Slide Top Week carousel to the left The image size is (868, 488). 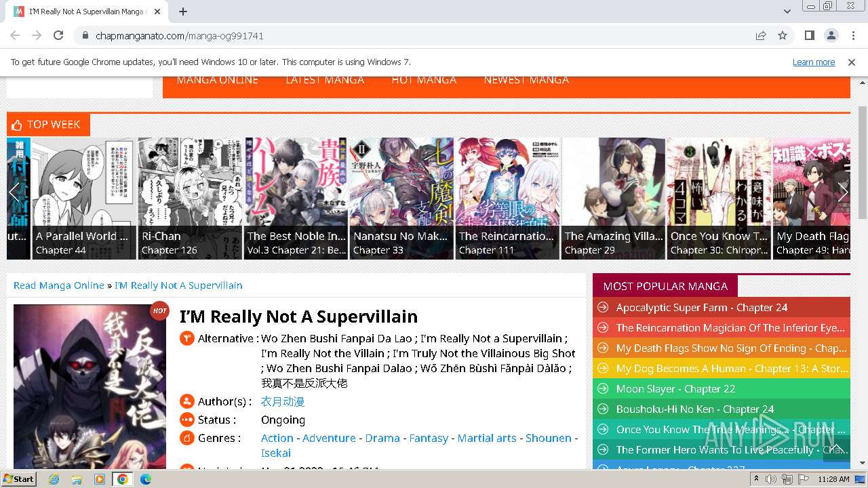(x=14, y=192)
